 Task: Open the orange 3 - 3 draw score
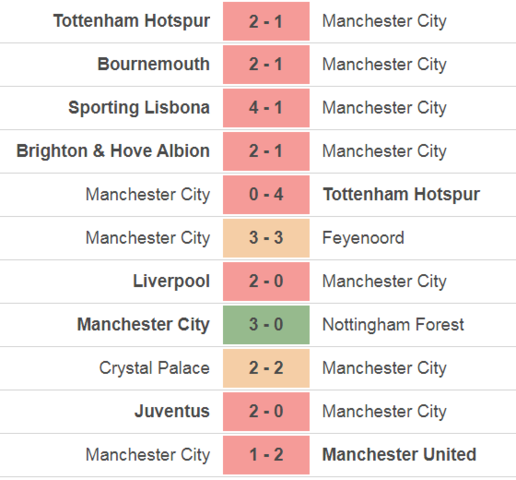(x=266, y=238)
